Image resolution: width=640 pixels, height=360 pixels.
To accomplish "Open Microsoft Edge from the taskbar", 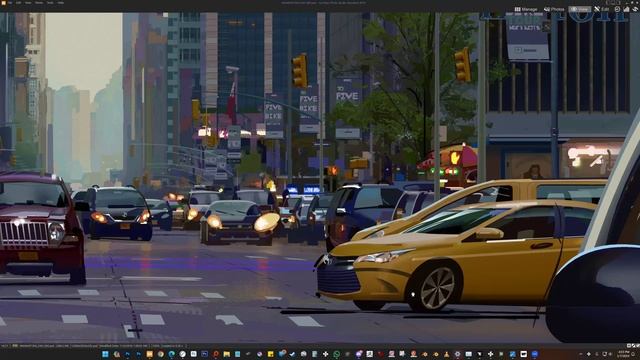I will tap(172, 354).
